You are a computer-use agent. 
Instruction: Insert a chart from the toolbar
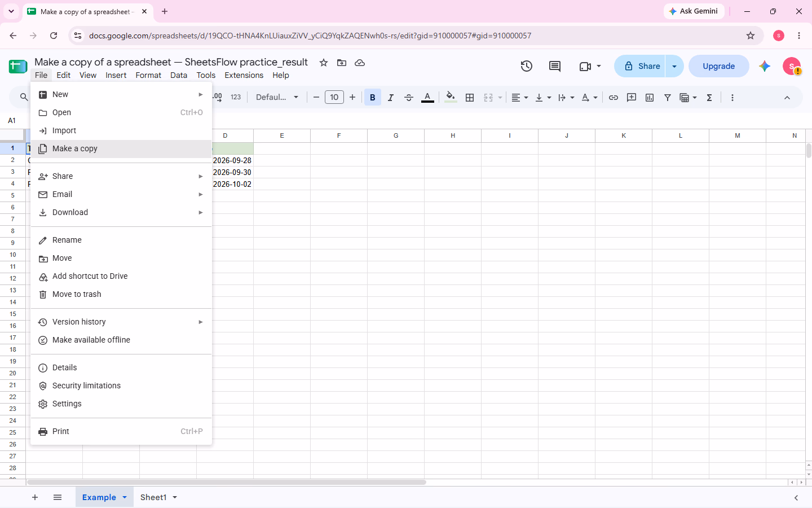(650, 98)
